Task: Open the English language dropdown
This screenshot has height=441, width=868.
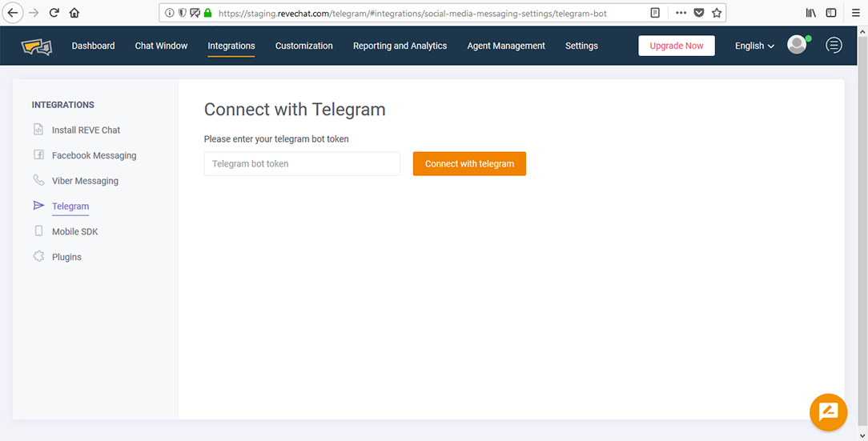Action: 754,46
